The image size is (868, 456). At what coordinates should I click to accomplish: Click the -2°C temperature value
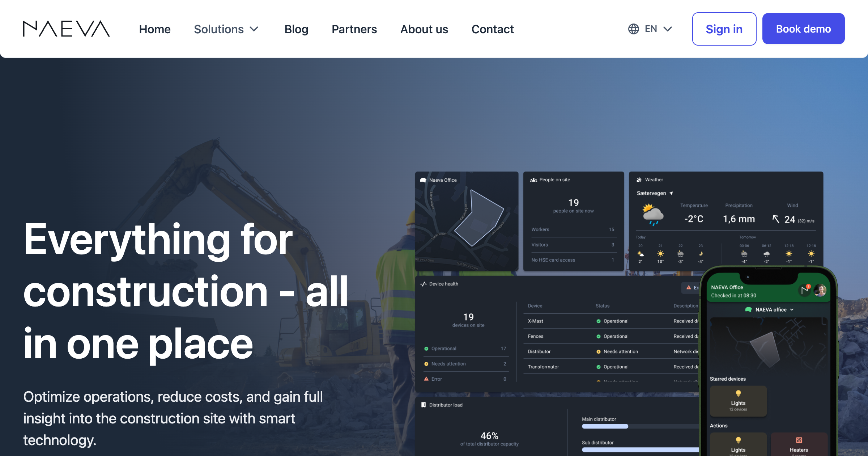pyautogui.click(x=694, y=219)
